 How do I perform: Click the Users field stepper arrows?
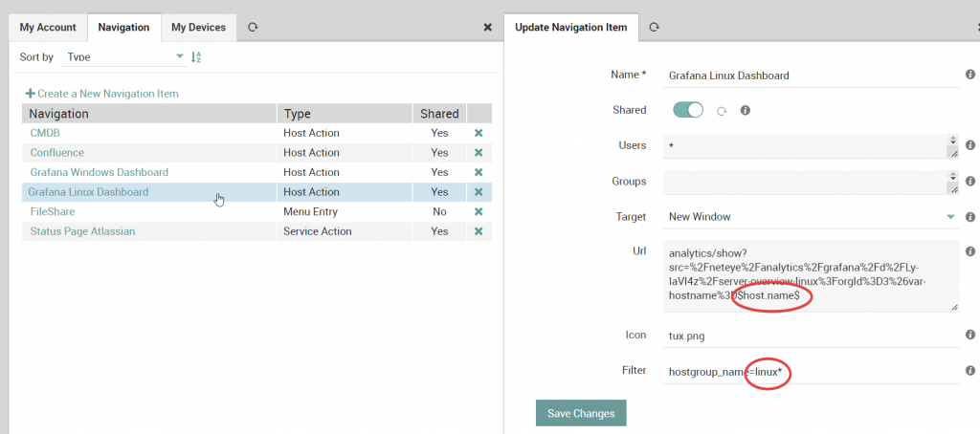click(x=952, y=141)
